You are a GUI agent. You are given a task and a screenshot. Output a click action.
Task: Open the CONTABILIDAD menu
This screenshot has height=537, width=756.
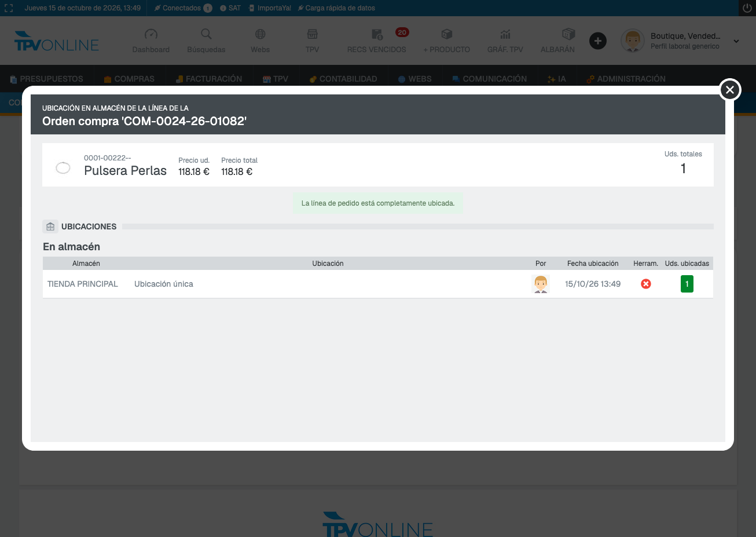pos(343,79)
